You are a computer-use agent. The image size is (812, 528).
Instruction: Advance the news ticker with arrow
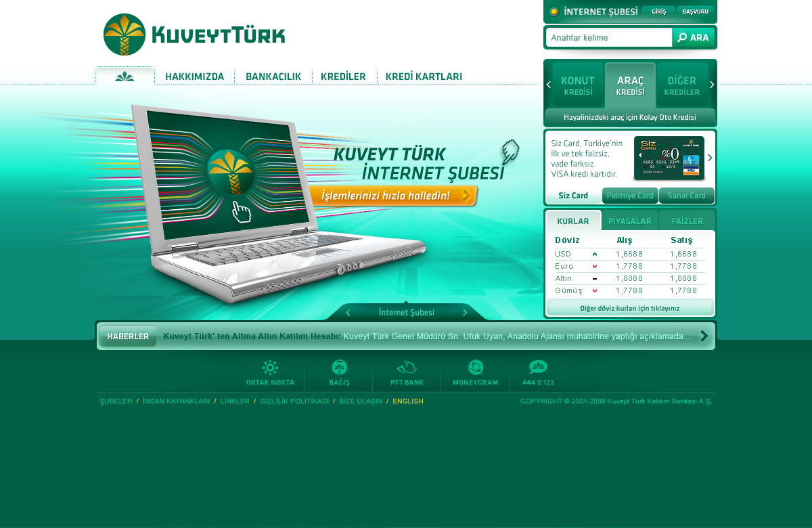(704, 336)
